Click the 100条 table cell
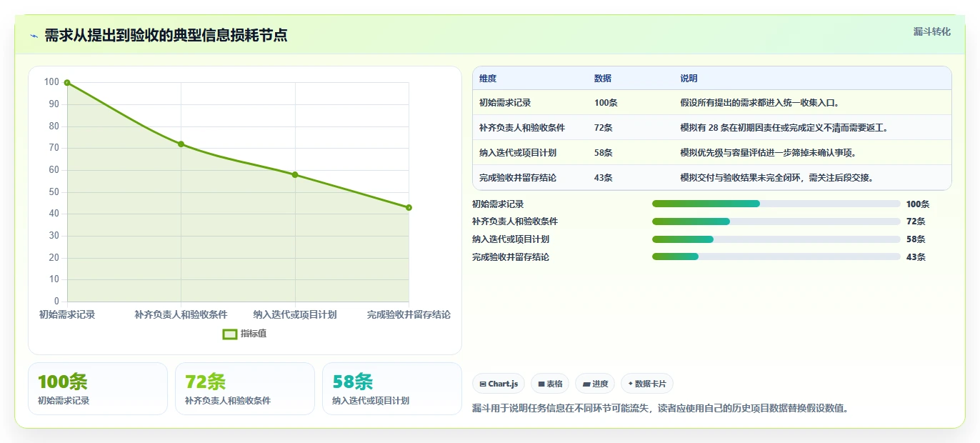The width and height of the screenshot is (980, 443). tap(606, 103)
